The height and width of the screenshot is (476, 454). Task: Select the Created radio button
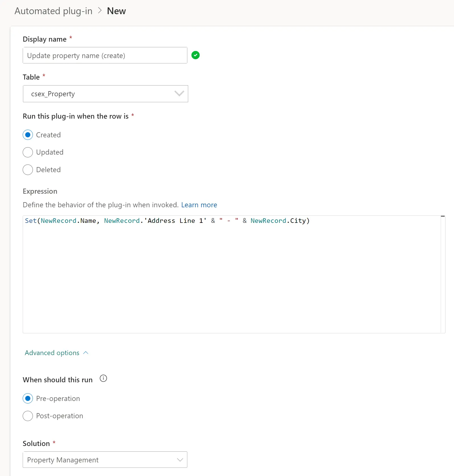coord(28,135)
